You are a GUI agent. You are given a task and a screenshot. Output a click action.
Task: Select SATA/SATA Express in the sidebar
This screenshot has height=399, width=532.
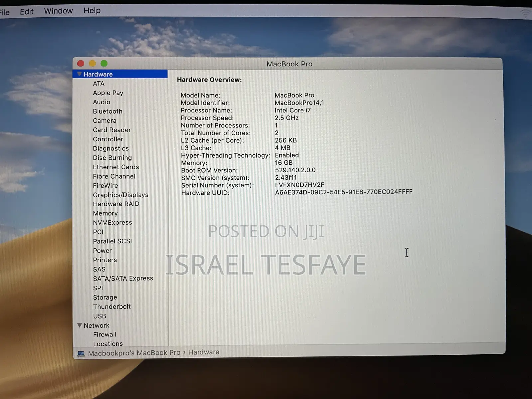click(123, 278)
